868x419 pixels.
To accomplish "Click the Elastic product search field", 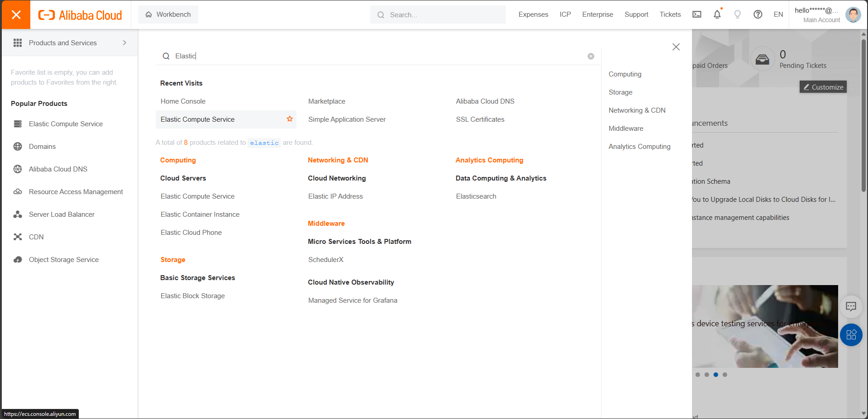I will click(x=378, y=56).
